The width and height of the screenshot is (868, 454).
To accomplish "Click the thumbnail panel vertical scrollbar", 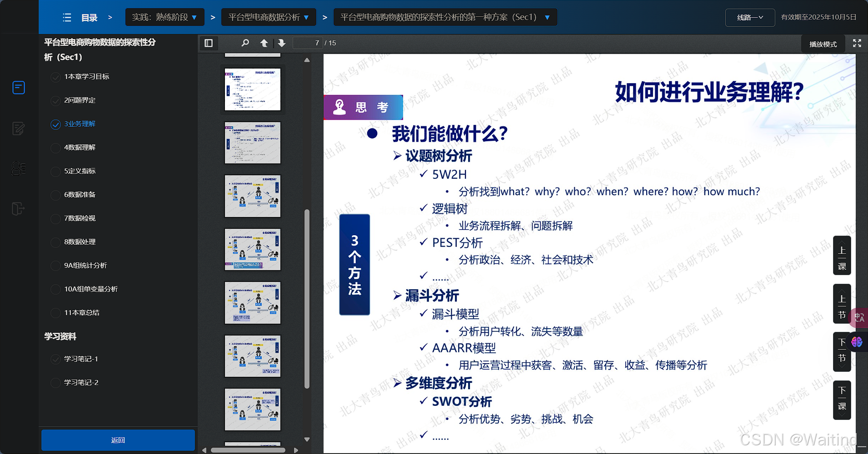I will pyautogui.click(x=307, y=299).
